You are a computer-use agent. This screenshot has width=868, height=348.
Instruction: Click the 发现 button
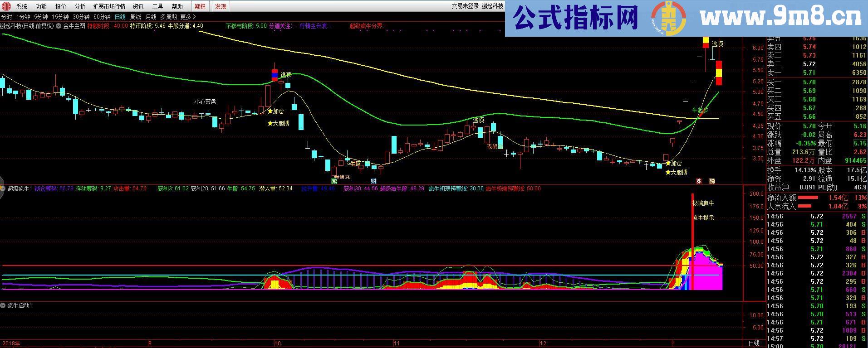221,6
